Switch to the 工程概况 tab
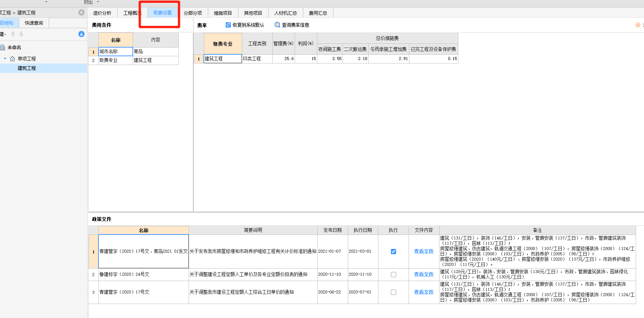Viewport: 644px width, 318px height. (132, 13)
